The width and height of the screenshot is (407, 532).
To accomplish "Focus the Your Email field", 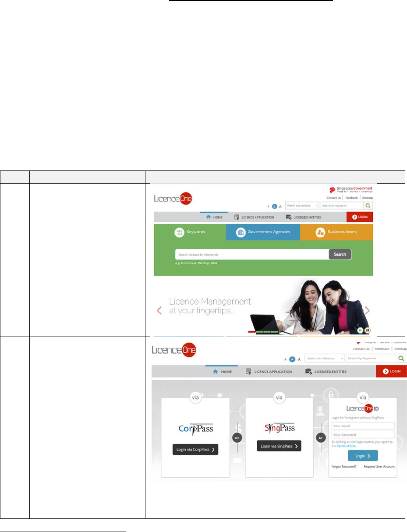I will (x=363, y=426).
